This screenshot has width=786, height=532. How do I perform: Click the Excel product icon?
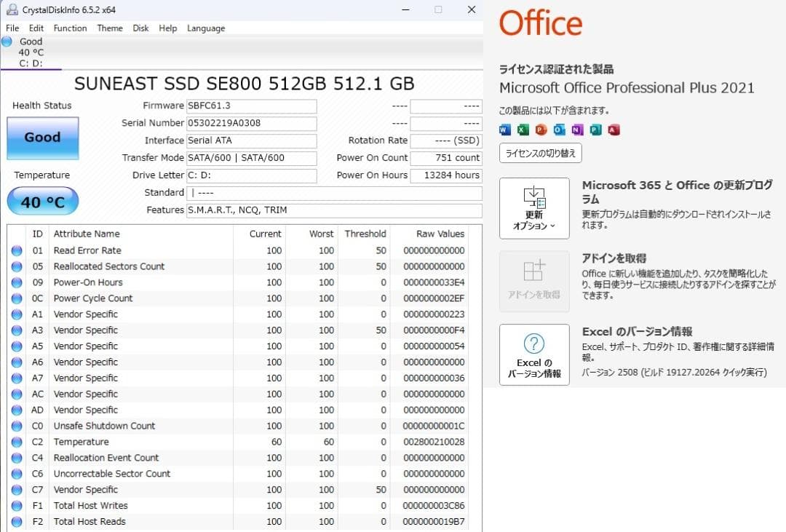523,130
